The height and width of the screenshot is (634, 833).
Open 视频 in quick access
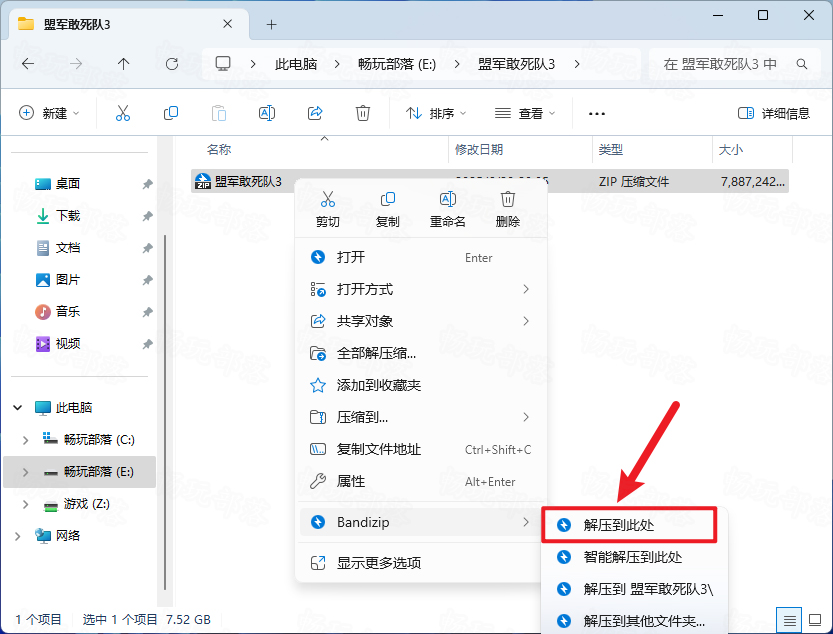point(68,344)
